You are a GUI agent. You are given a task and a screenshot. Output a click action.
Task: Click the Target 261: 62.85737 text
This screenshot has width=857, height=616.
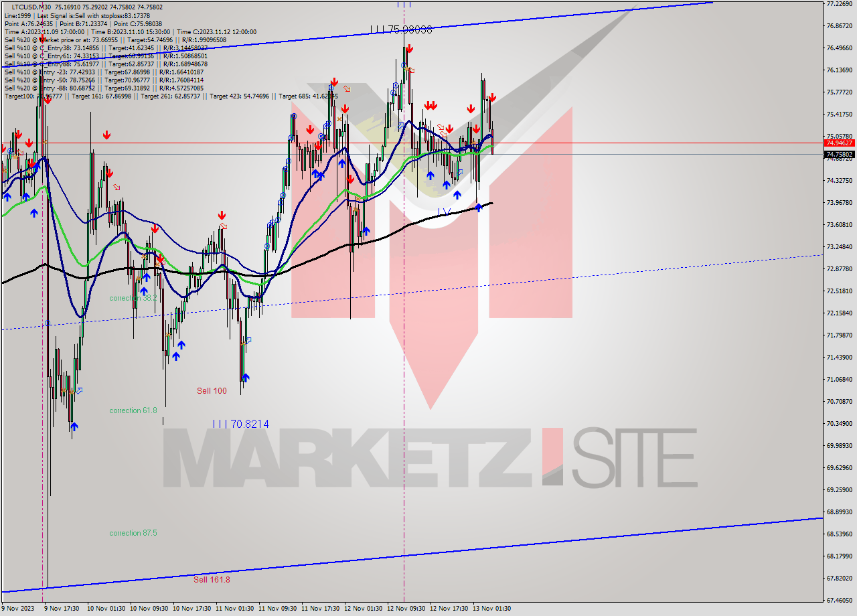[x=170, y=96]
